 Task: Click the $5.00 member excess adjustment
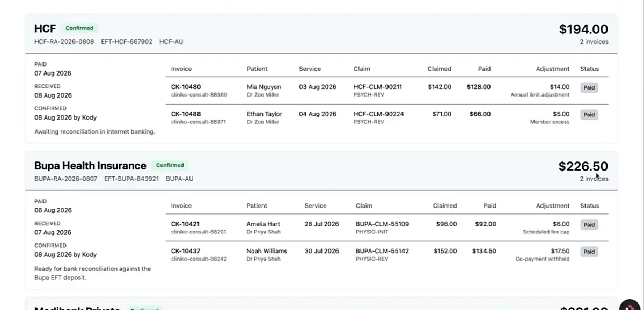pos(561,114)
